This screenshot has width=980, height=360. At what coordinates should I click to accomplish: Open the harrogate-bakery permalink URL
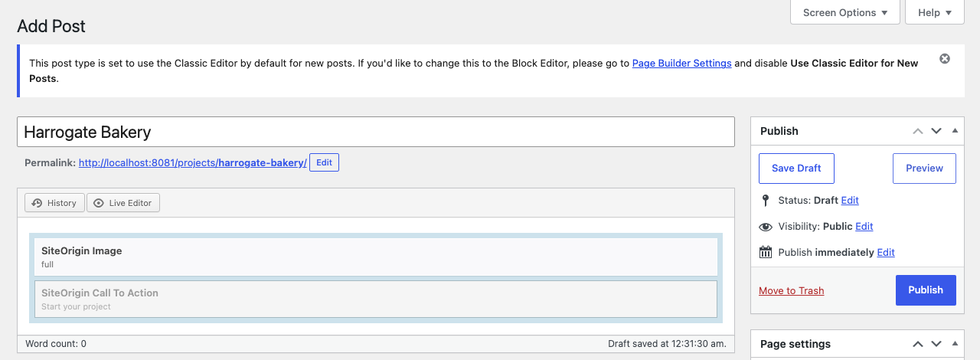192,162
